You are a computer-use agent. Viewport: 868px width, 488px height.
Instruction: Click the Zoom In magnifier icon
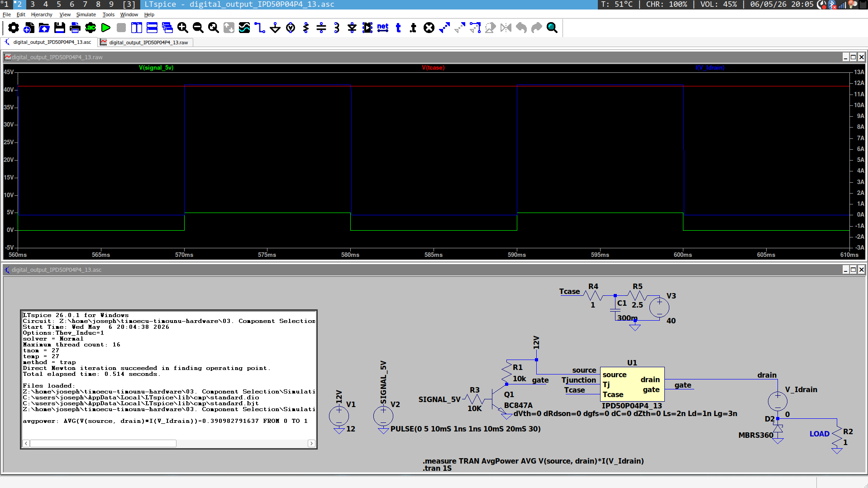point(183,28)
